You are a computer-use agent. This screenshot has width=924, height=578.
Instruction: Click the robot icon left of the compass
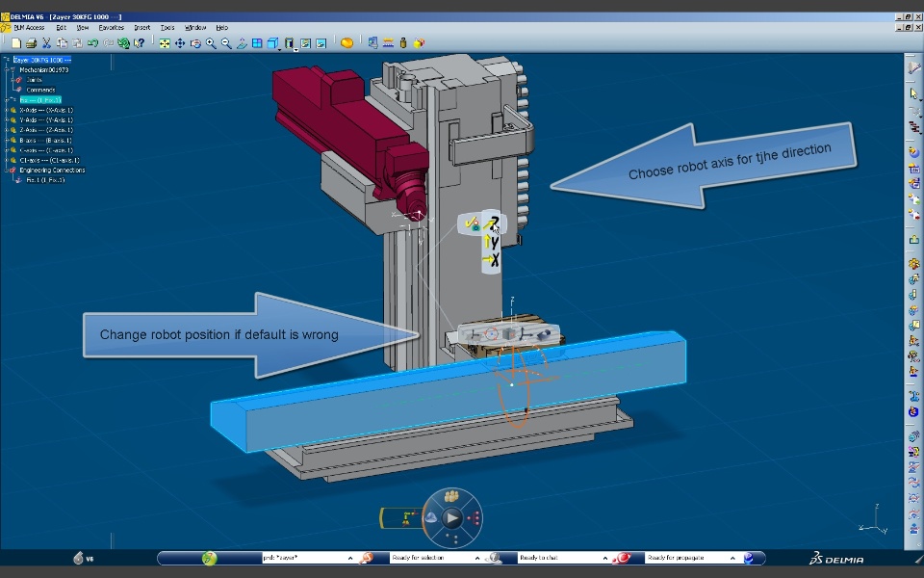tap(408, 518)
